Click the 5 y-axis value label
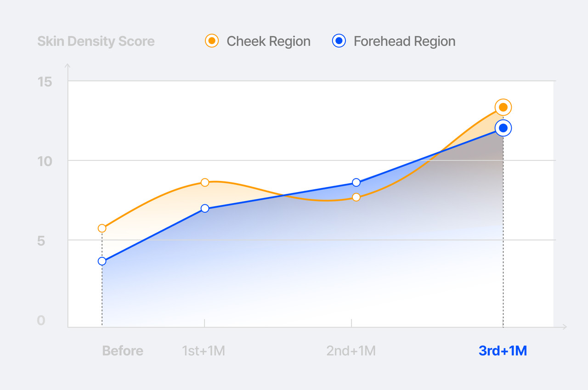The height and width of the screenshot is (390, 588). tap(41, 241)
